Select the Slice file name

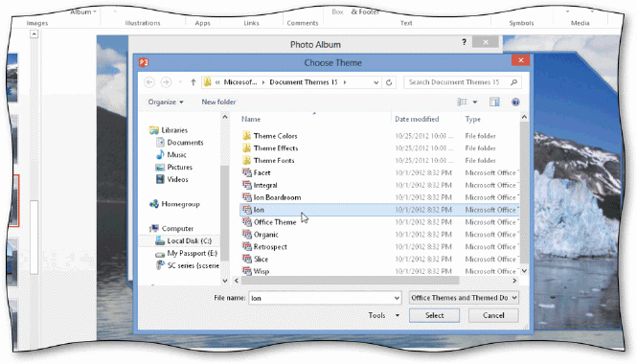261,259
